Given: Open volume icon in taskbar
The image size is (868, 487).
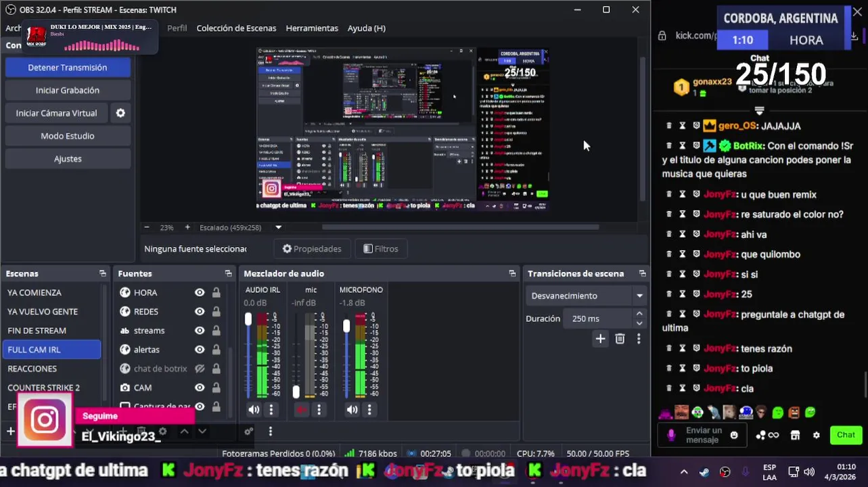Looking at the screenshot, I should tap(810, 472).
